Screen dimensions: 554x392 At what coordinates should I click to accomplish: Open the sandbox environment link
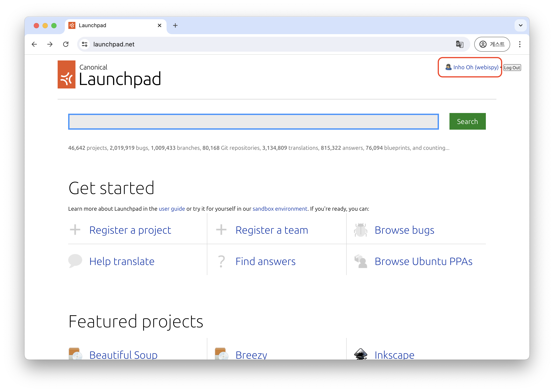(x=280, y=209)
